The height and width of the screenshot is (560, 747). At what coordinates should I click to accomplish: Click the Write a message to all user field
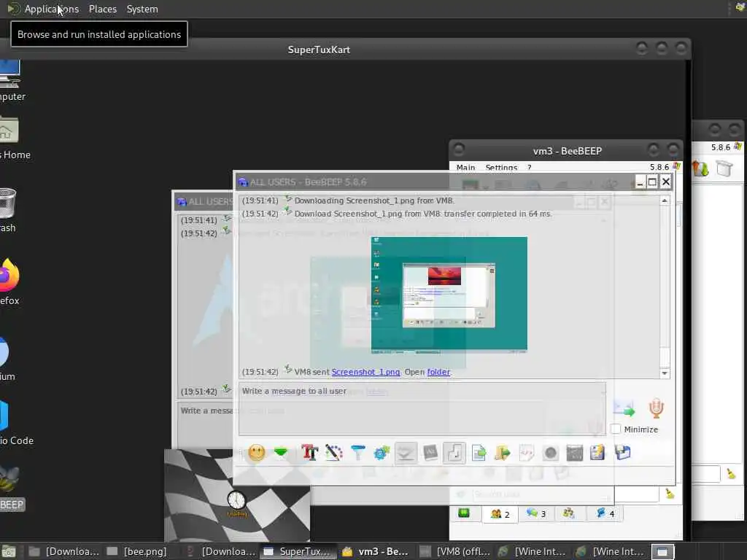pos(422,408)
